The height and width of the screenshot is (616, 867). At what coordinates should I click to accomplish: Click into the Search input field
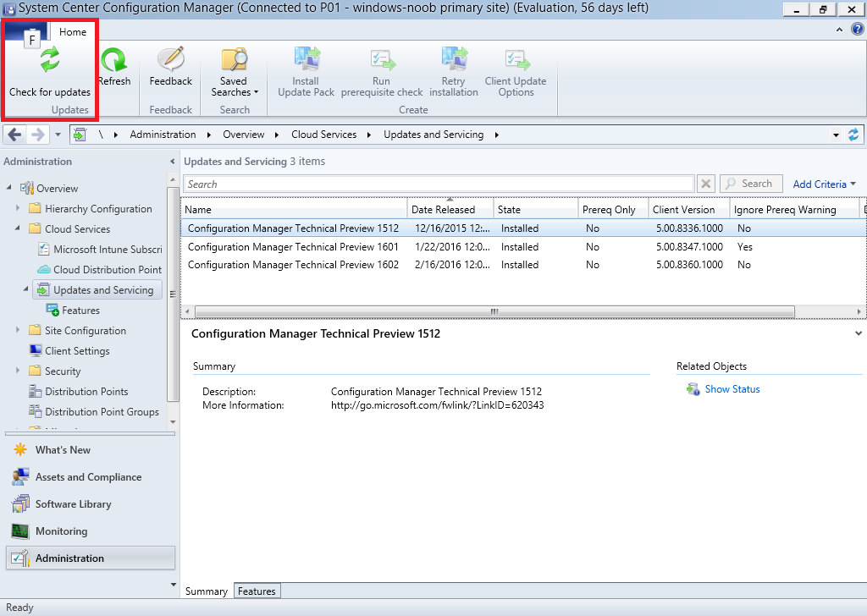tap(439, 184)
